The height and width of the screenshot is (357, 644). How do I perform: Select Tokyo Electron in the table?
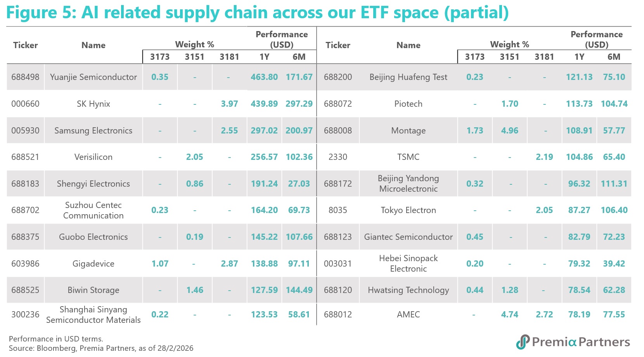click(408, 210)
